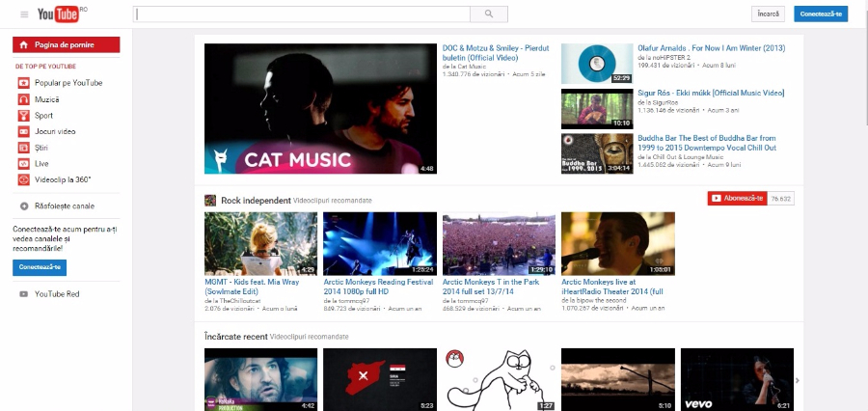Open Sigur Rós - Ekki múkk video link
868x411 pixels.
click(x=711, y=93)
